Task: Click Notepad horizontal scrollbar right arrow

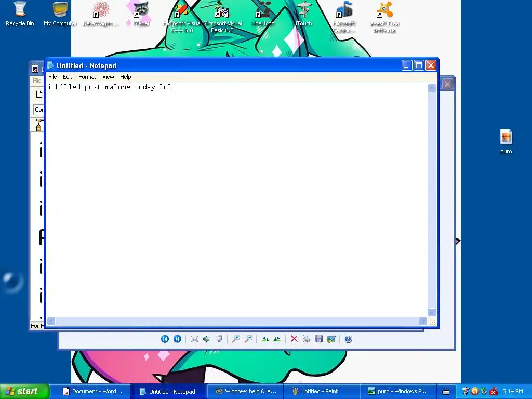Action: point(423,321)
